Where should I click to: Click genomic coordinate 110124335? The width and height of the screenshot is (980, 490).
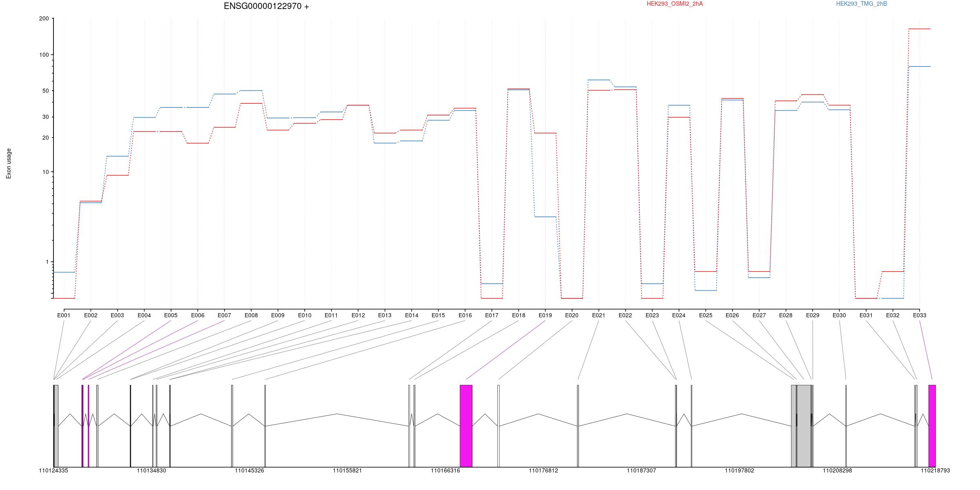[53, 470]
